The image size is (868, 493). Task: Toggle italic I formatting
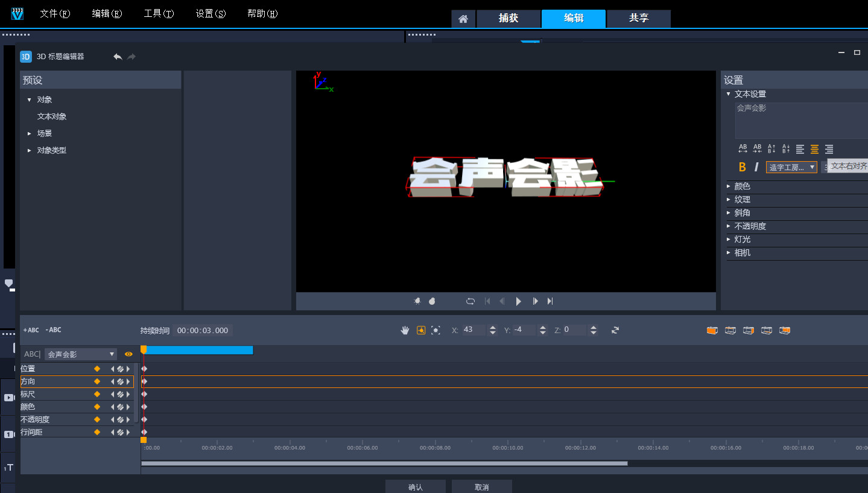click(x=756, y=167)
